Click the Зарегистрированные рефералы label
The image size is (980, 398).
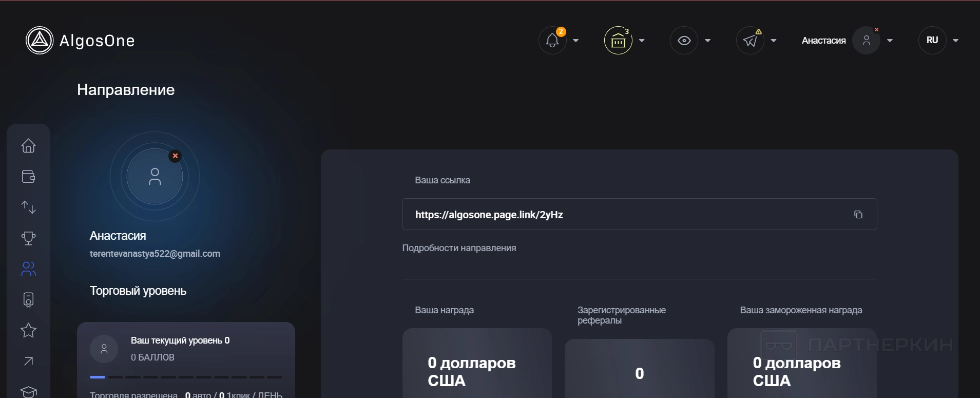(622, 315)
